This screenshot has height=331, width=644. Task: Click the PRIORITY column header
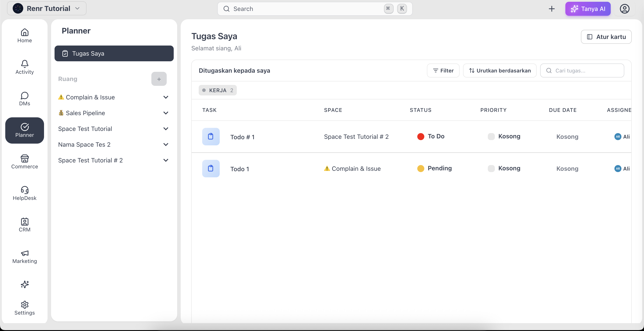[x=493, y=110]
